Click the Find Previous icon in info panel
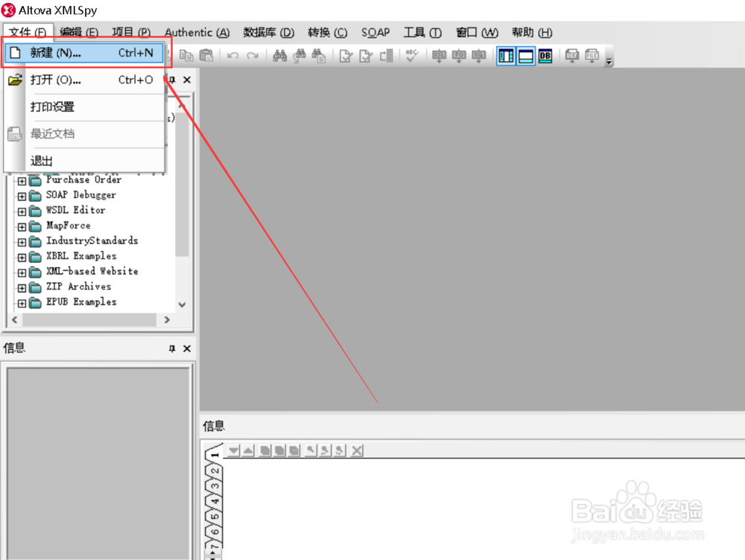Viewport: 745px width, 560px height. tap(325, 451)
